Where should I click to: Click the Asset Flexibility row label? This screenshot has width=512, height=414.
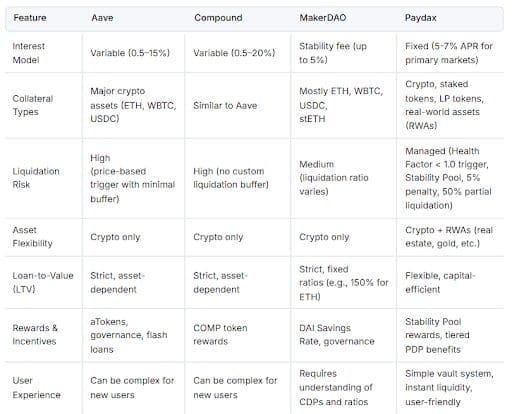pyautogui.click(x=32, y=237)
